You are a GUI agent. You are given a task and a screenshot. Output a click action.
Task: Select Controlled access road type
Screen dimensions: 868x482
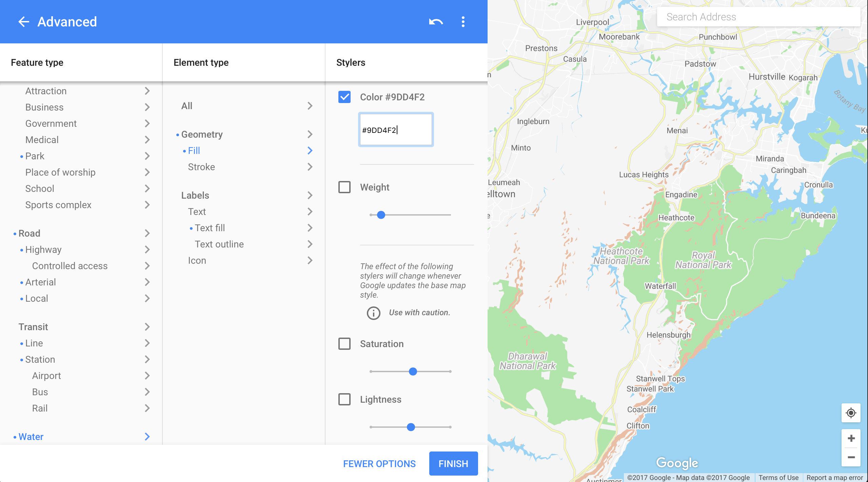click(70, 266)
